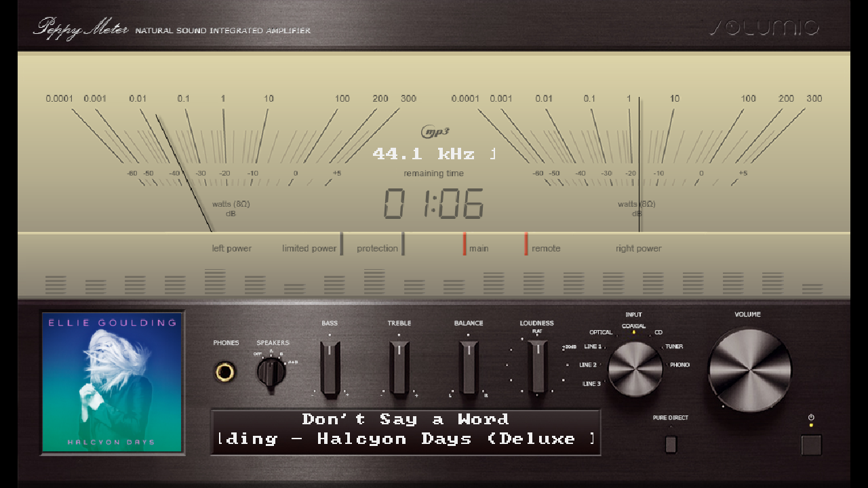Click the "remaining time" label
The height and width of the screenshot is (488, 868).
click(x=434, y=174)
